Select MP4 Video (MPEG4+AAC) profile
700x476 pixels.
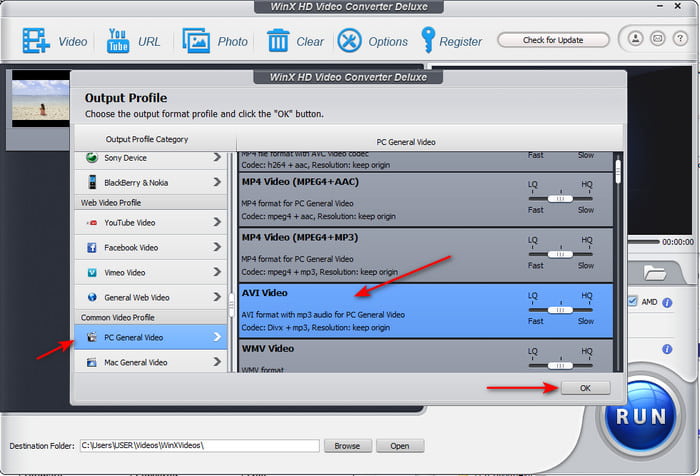(x=426, y=200)
